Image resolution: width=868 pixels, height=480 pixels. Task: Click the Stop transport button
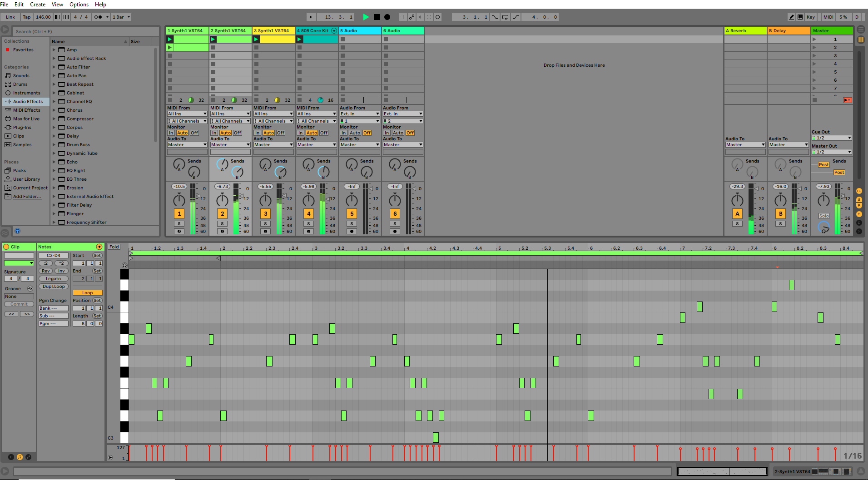[377, 17]
